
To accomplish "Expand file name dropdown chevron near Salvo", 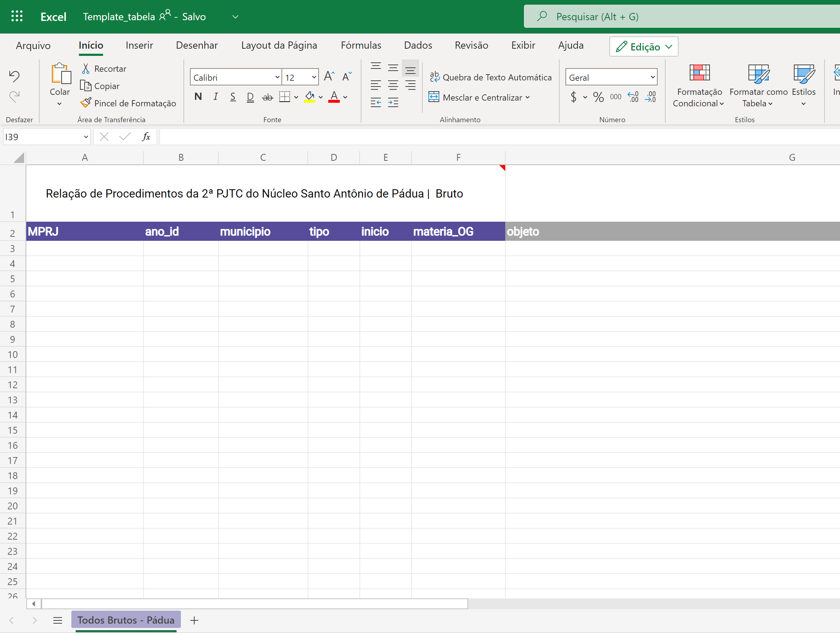I will click(235, 16).
